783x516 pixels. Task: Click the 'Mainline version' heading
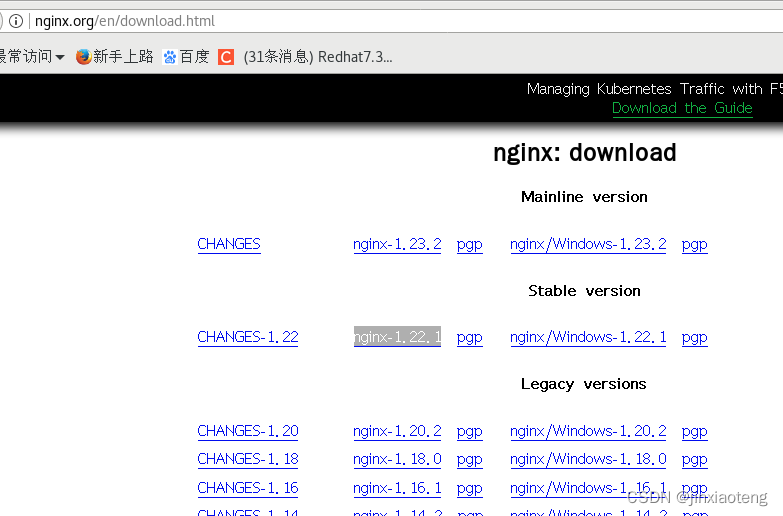pyautogui.click(x=584, y=197)
